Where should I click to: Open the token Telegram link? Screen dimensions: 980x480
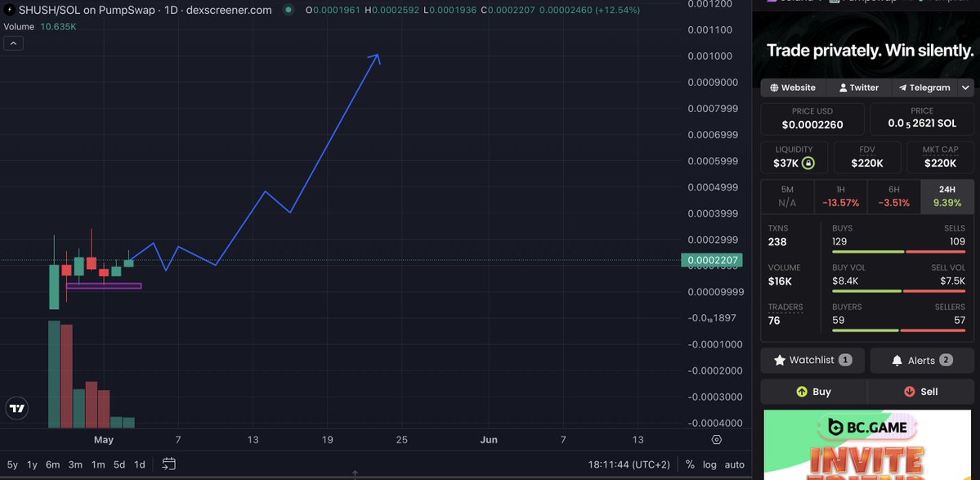pyautogui.click(x=924, y=87)
